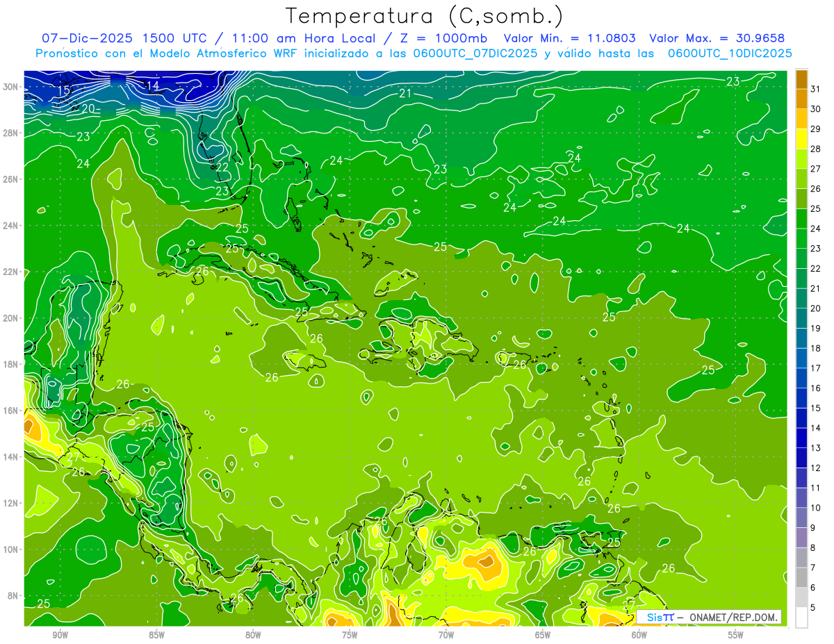Click the 'Valor Min. = 11.0803' text
This screenshot has width=834, height=644.
[x=571, y=38]
